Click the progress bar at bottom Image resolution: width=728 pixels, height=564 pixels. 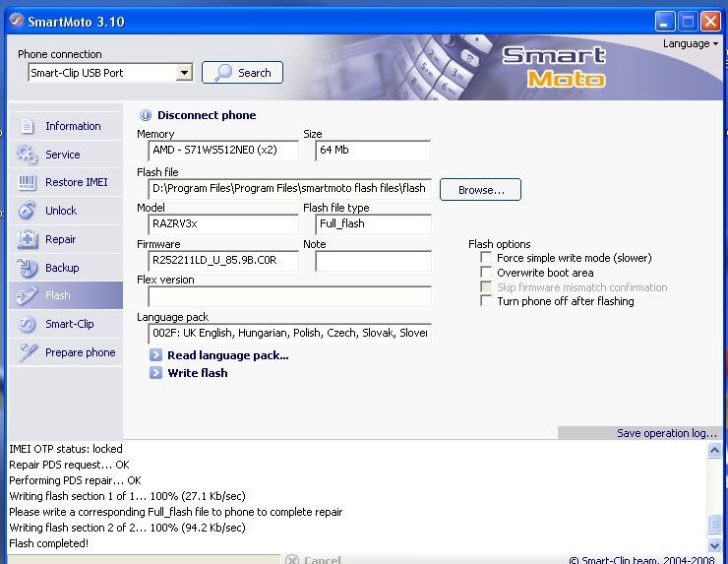tap(144, 559)
